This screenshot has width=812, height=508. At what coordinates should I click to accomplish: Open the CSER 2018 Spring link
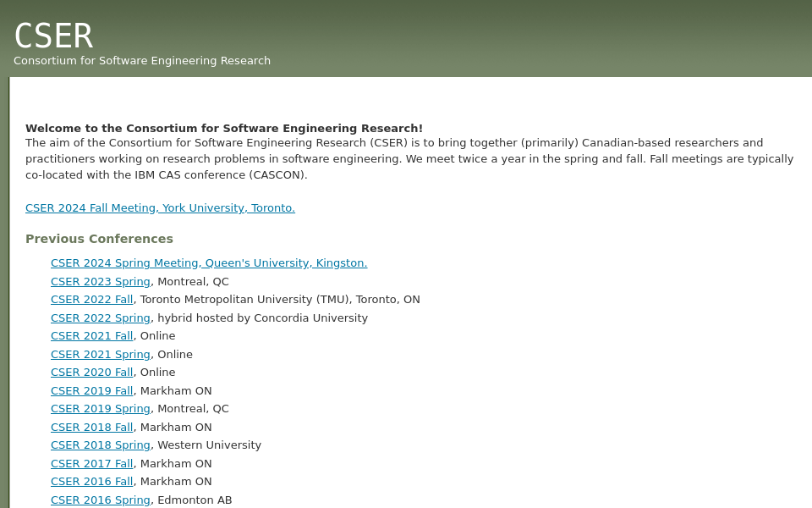[100, 444]
